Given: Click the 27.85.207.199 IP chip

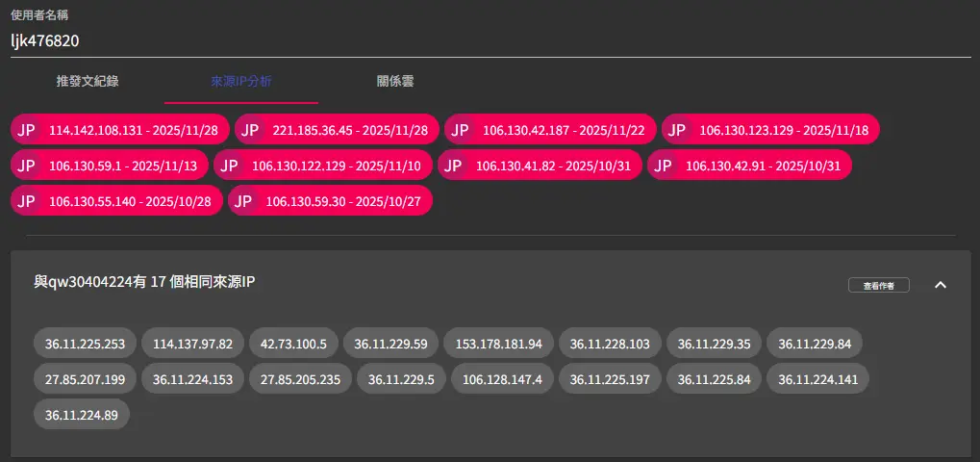Looking at the screenshot, I should coord(85,379).
